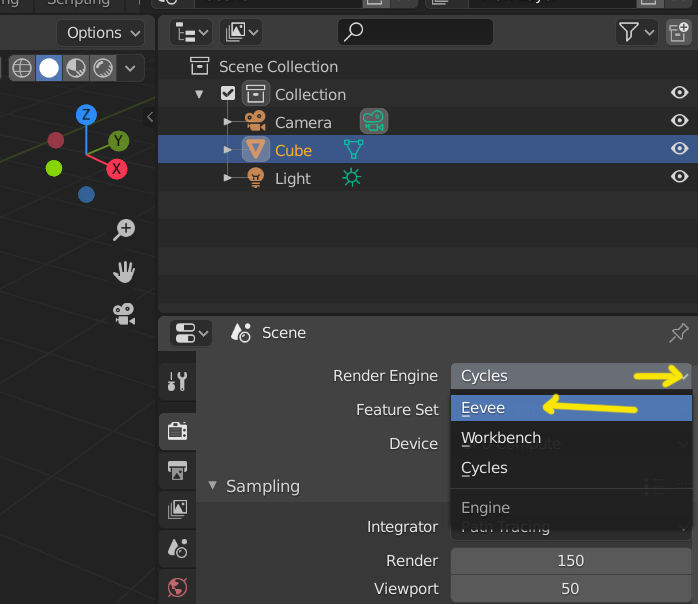
Task: Uncheck the Collection exclude checkbox
Action: click(228, 93)
